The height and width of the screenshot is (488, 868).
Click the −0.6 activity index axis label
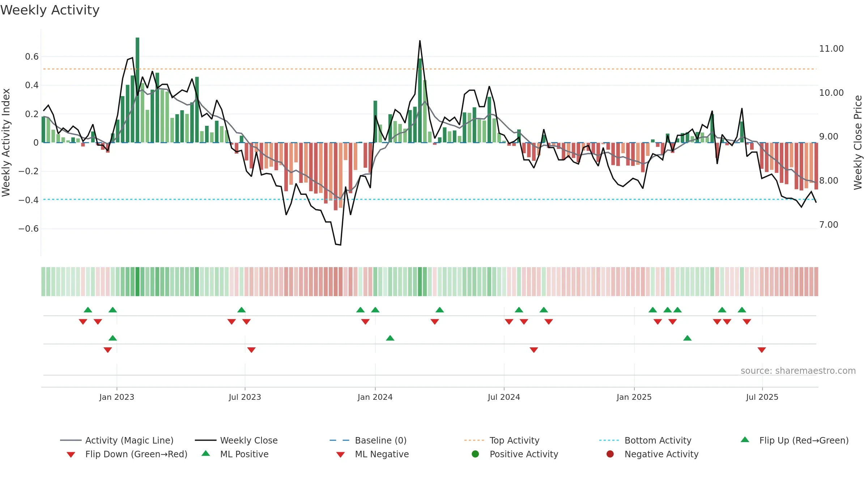pos(28,229)
